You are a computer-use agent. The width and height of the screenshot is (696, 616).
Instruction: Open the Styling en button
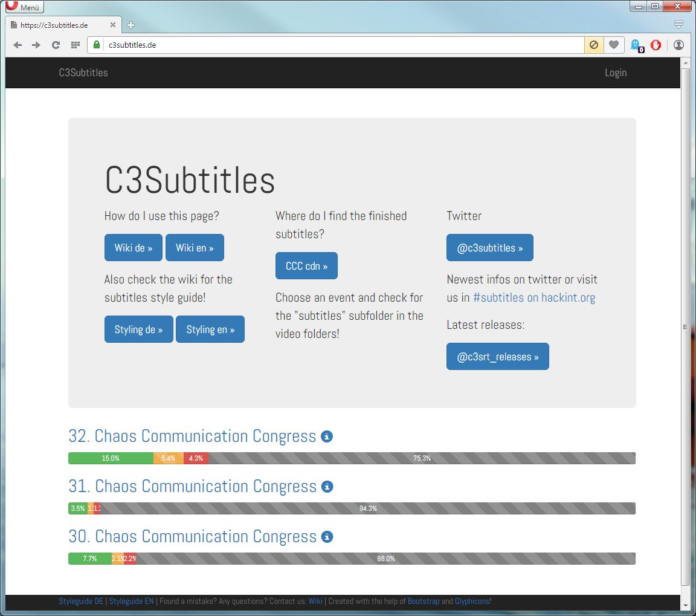tap(210, 329)
